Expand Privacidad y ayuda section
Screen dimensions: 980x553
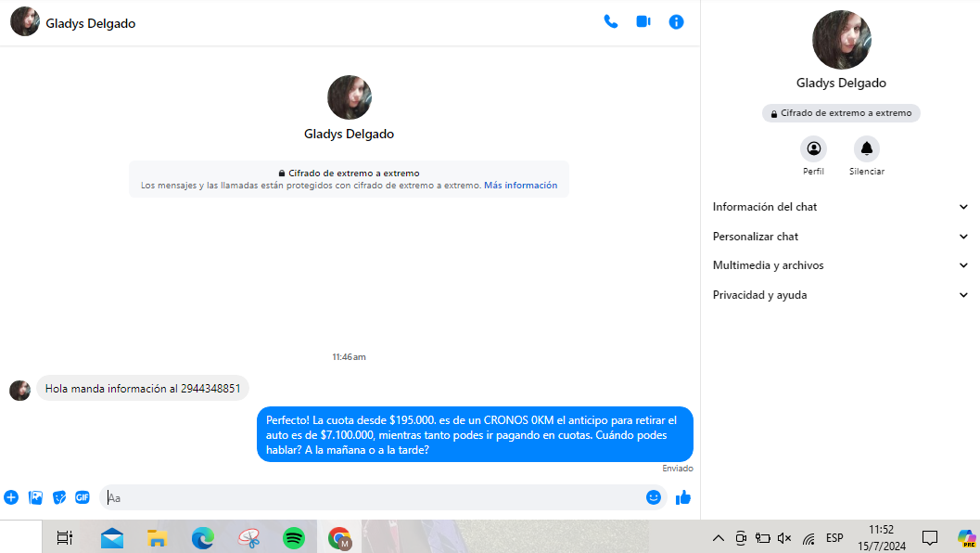point(840,295)
